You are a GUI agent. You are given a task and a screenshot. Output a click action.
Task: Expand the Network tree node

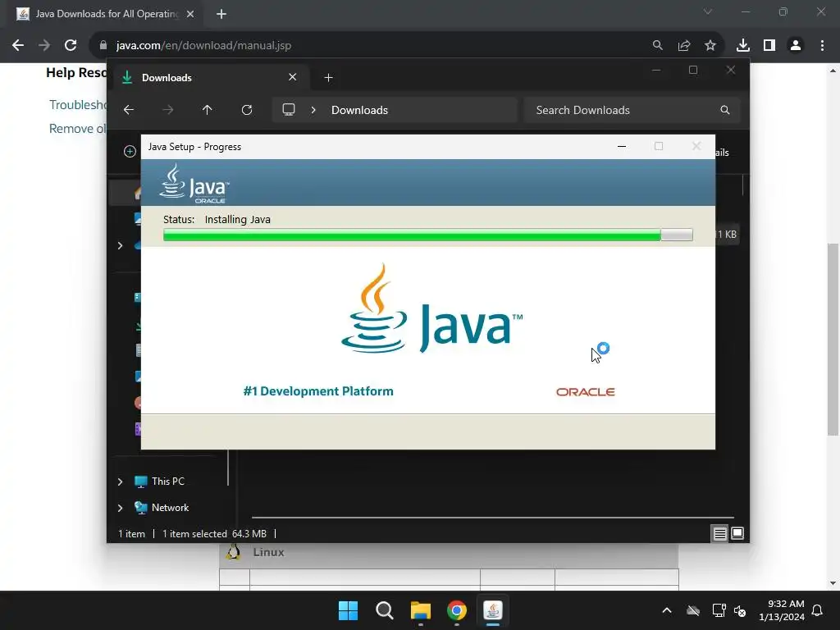click(x=120, y=508)
